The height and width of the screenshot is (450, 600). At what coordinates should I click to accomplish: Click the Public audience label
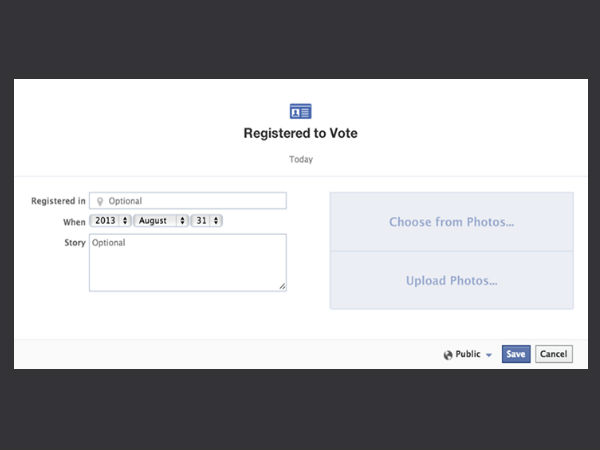468,354
